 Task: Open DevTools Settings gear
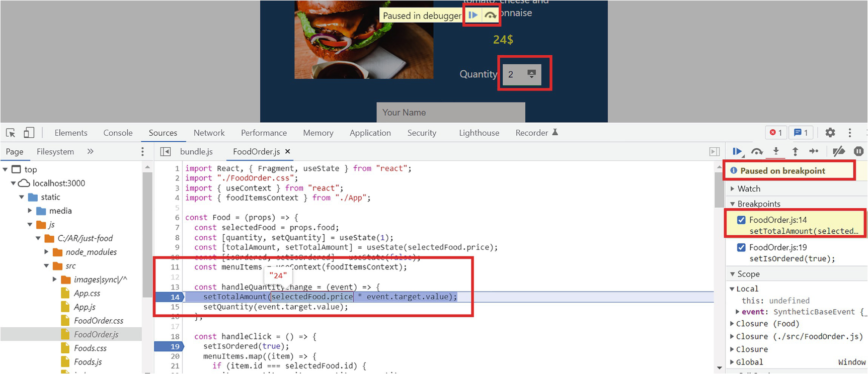coord(830,133)
